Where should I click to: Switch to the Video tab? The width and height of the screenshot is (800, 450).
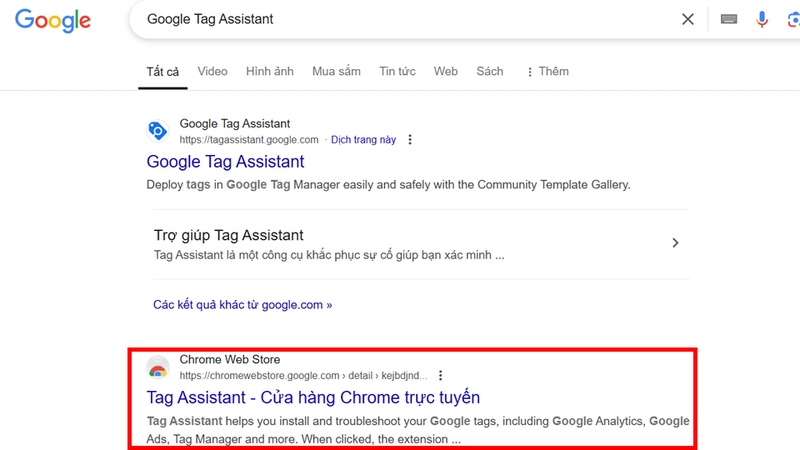[212, 71]
